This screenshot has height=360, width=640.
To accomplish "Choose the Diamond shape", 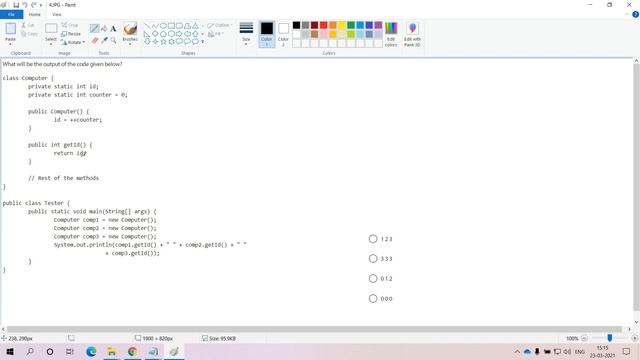I will tap(155, 33).
